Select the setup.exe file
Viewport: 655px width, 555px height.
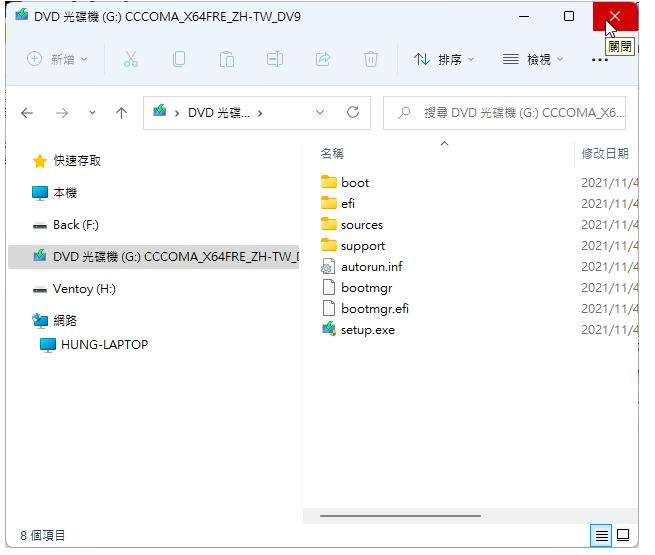pos(368,330)
